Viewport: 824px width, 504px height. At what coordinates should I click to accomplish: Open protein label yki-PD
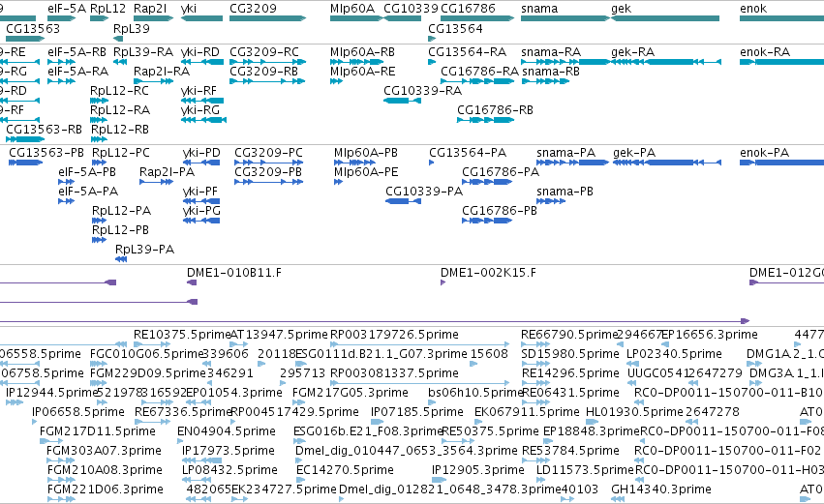(x=201, y=153)
